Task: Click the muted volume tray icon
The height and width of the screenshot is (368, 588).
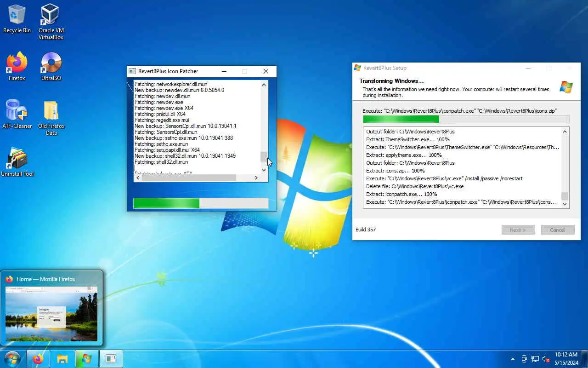Action: coord(546,359)
